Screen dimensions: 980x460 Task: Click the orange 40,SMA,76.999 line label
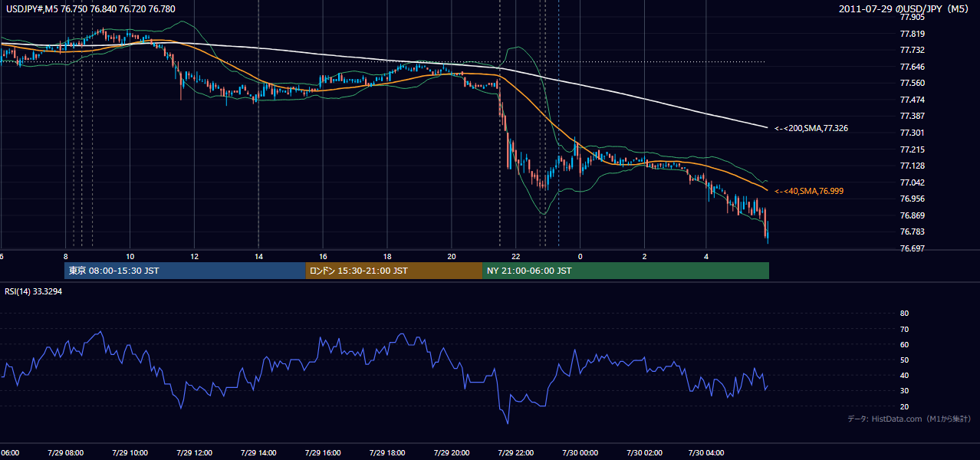(809, 191)
